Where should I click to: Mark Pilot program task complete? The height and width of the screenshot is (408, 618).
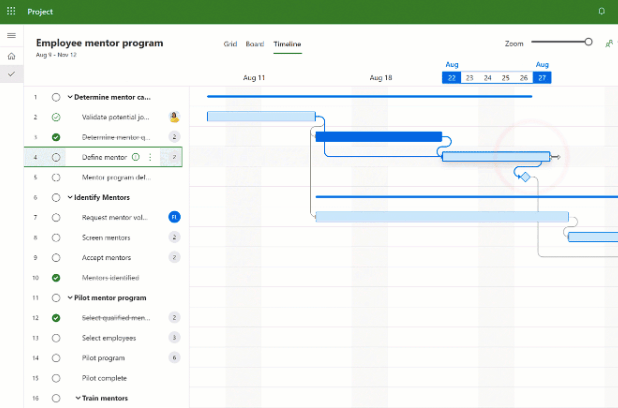tap(56, 357)
